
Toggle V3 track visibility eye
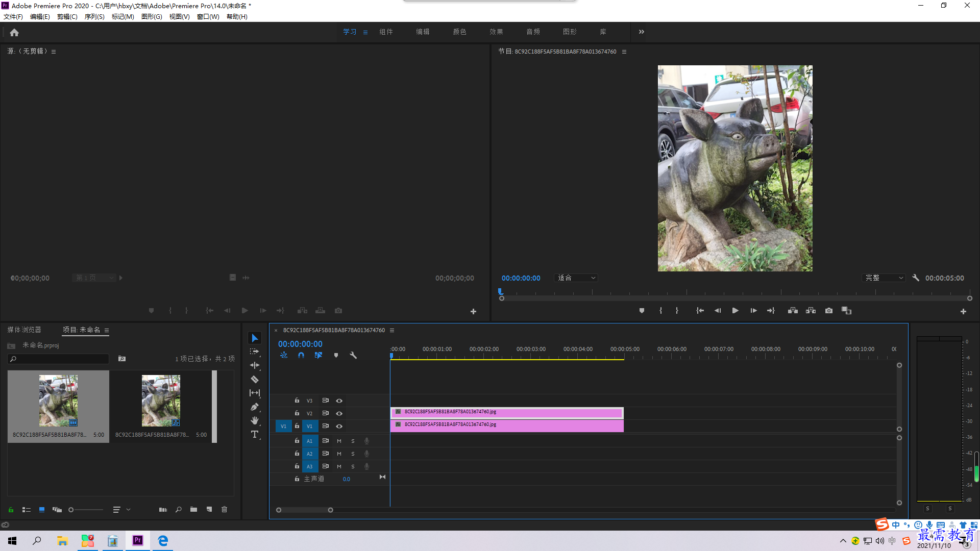(339, 400)
